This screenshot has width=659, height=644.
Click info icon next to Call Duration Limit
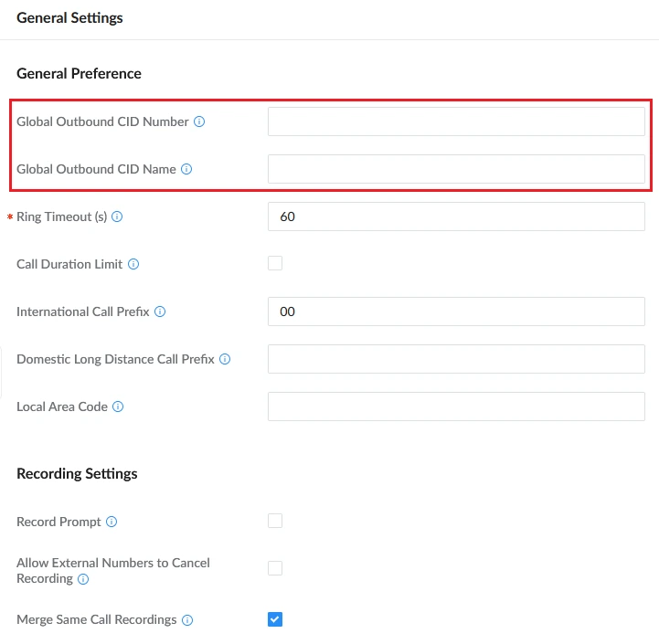[x=133, y=264]
